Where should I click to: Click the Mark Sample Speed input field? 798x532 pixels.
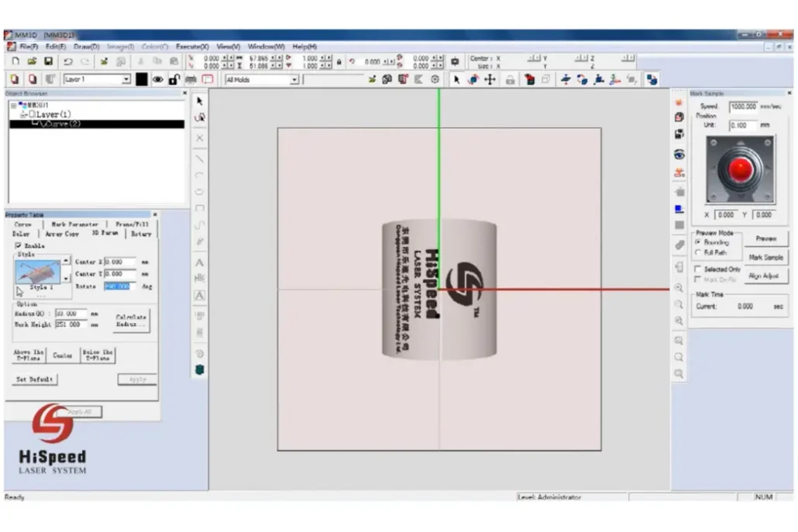point(744,106)
